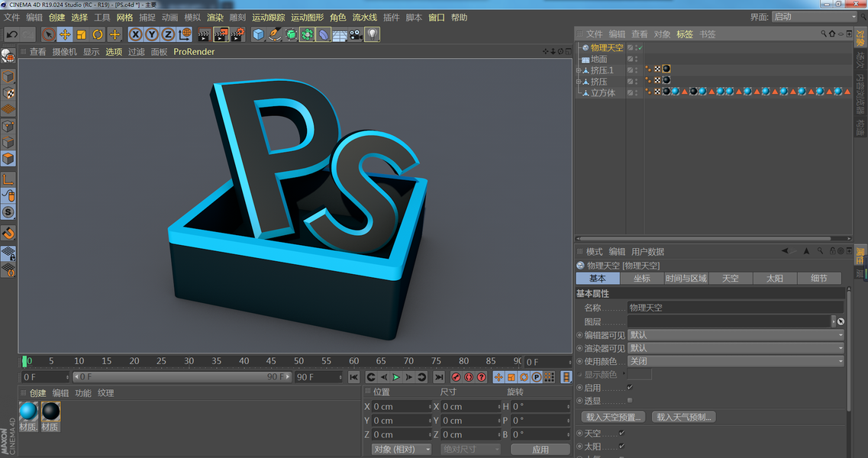The height and width of the screenshot is (458, 868).
Task: Toggle the 太阳 checkbox in basic attributes
Action: coord(621,446)
